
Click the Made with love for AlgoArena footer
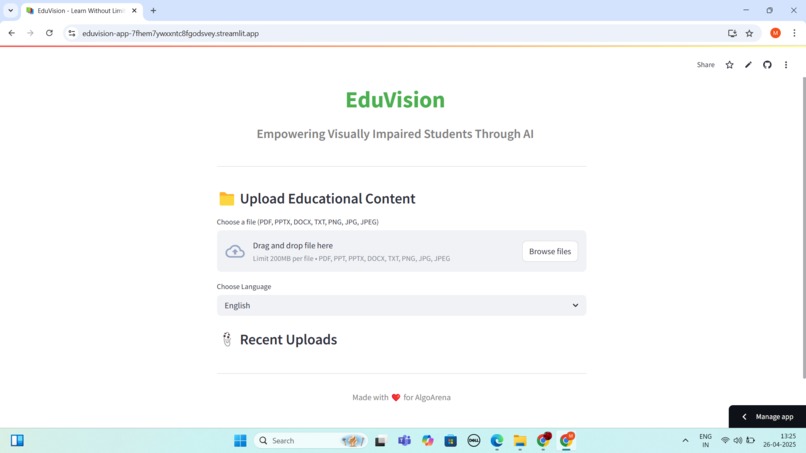tap(401, 397)
